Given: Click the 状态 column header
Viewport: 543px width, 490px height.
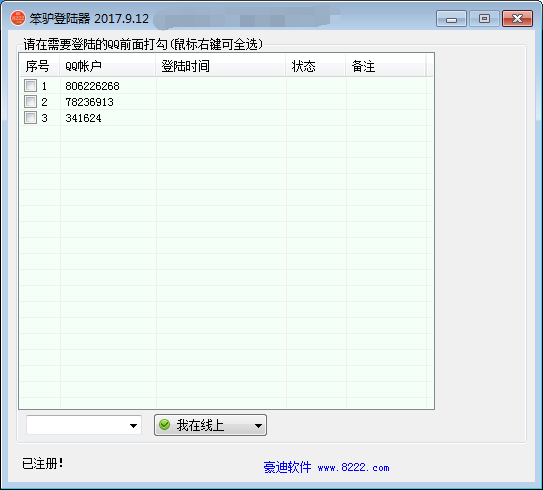Looking at the screenshot, I should click(x=315, y=65).
